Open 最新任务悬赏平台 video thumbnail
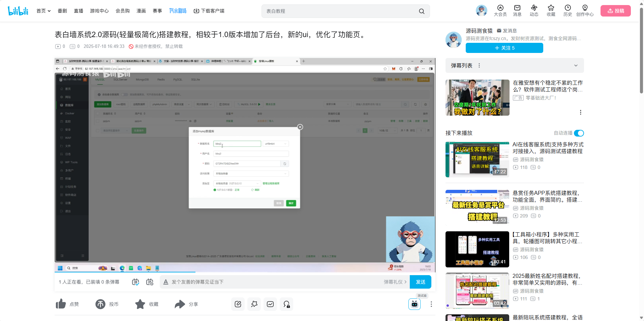Screen dimensions: 644x321 pyautogui.click(x=477, y=207)
